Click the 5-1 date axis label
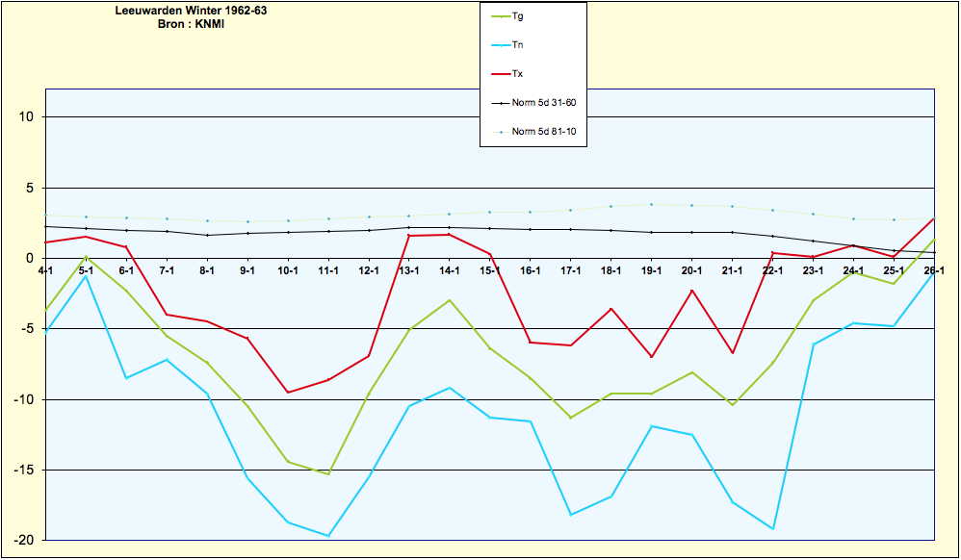 (x=86, y=270)
